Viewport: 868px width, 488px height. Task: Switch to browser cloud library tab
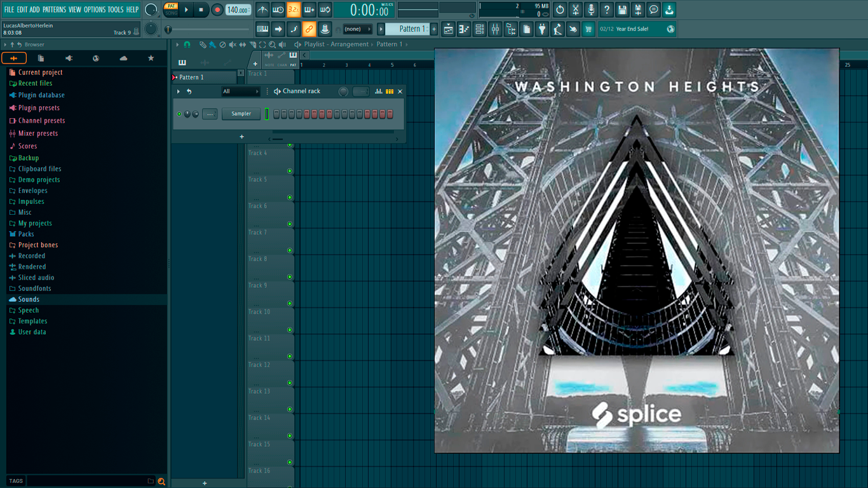pyautogui.click(x=123, y=58)
